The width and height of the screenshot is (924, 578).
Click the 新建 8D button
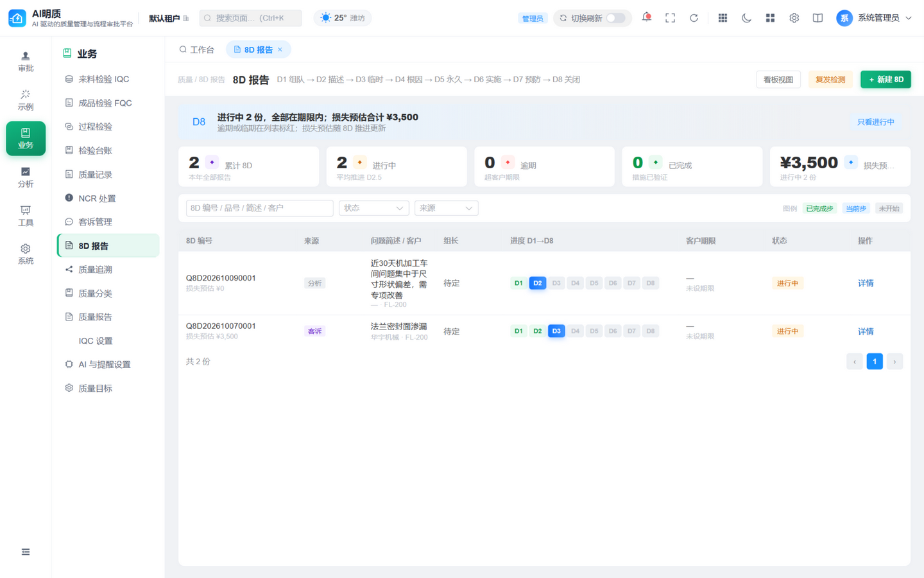click(x=886, y=80)
